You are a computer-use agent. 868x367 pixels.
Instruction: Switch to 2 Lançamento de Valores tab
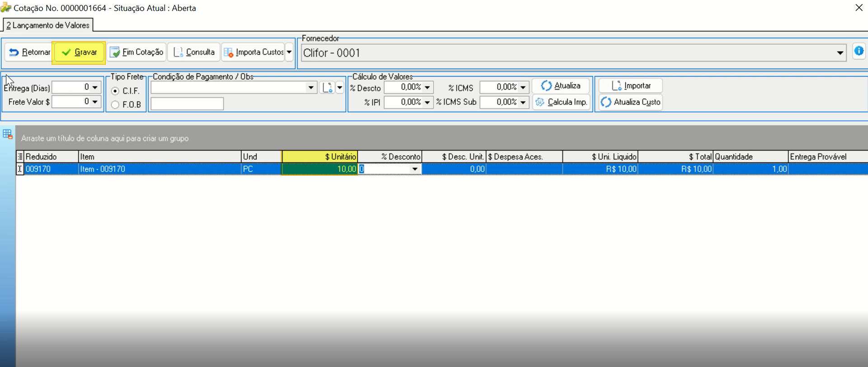[48, 25]
